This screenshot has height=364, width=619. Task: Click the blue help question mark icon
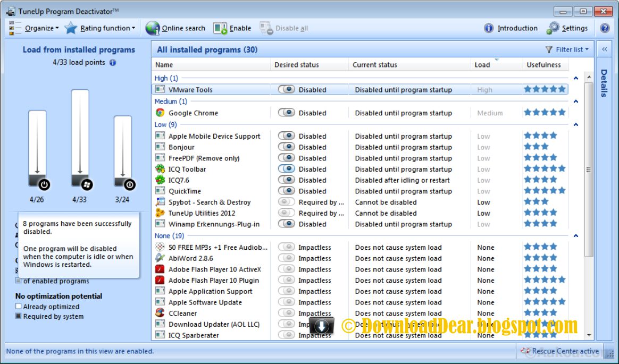click(605, 28)
